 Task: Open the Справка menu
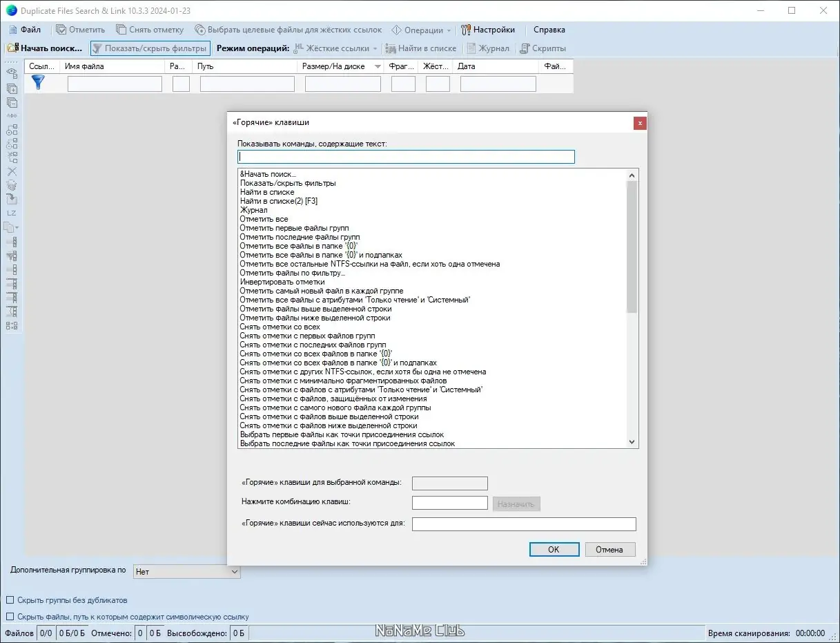tap(549, 30)
